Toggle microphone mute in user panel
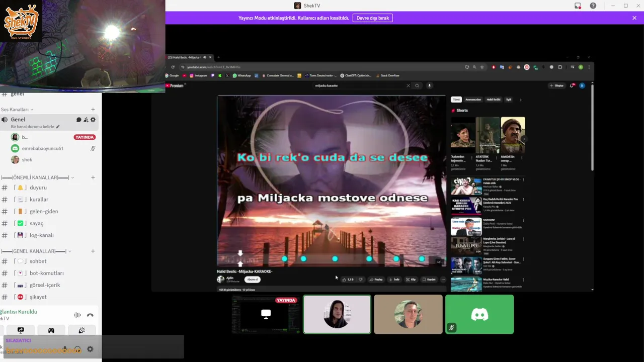 tap(65, 349)
